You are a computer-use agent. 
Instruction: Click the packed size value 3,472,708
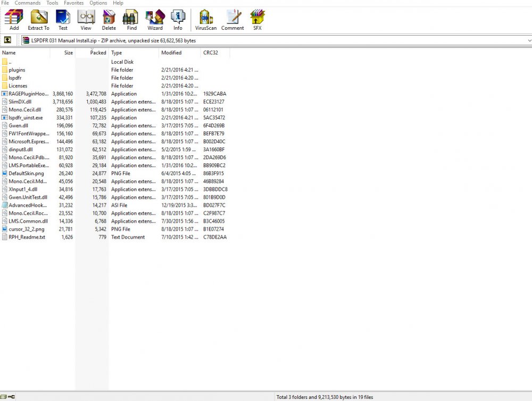[x=96, y=94]
